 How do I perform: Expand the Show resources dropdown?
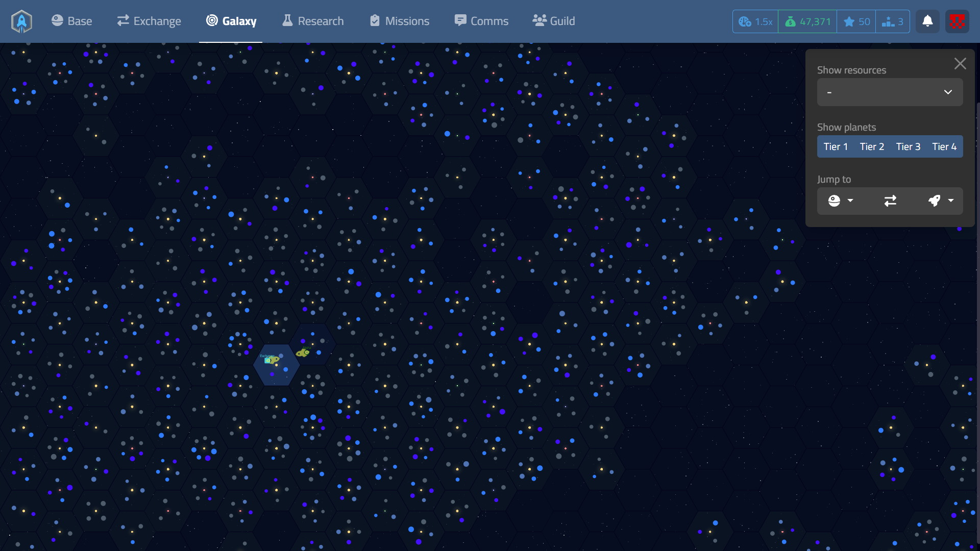pyautogui.click(x=890, y=92)
